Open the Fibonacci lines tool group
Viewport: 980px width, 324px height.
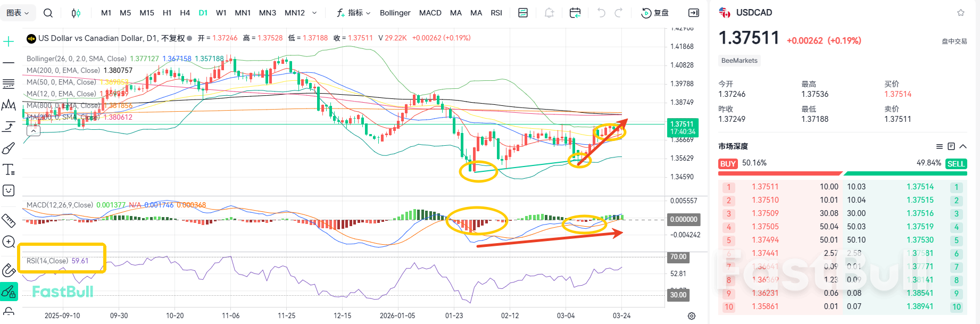coord(9,84)
